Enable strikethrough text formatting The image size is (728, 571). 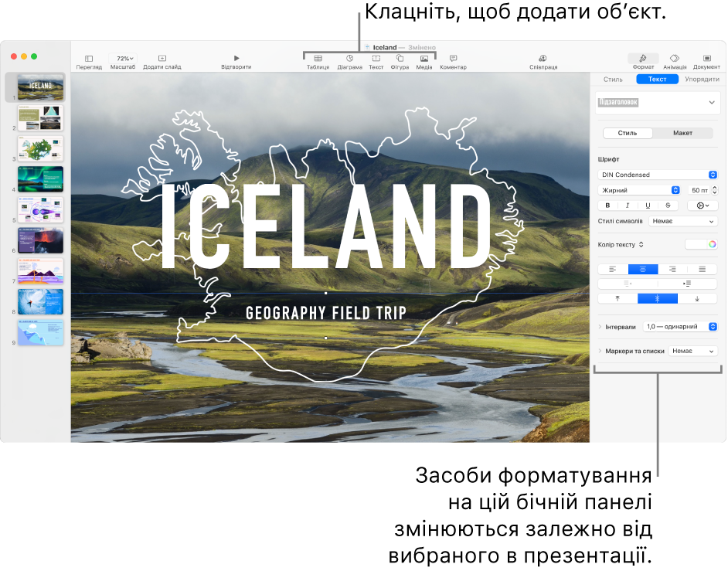[668, 205]
